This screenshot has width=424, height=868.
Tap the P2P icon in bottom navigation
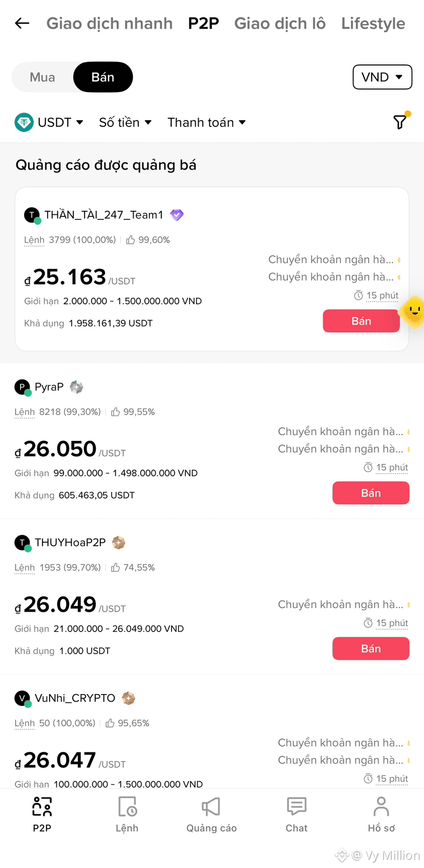[x=42, y=807]
